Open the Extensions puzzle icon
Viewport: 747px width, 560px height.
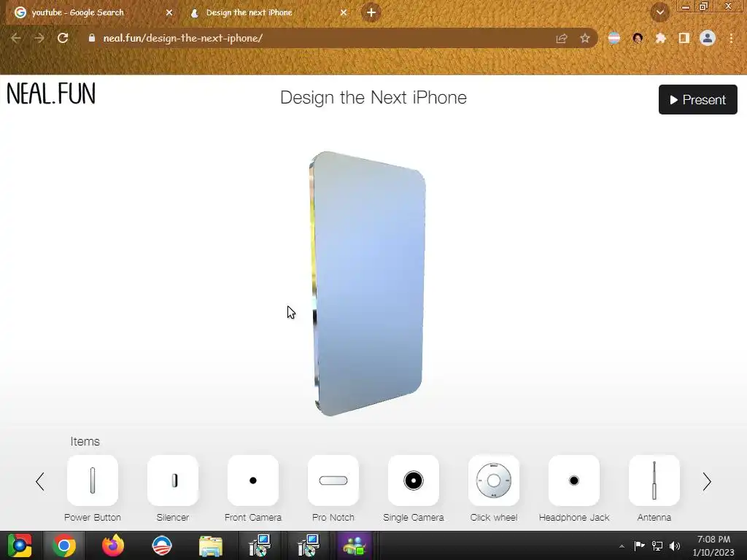tap(661, 38)
